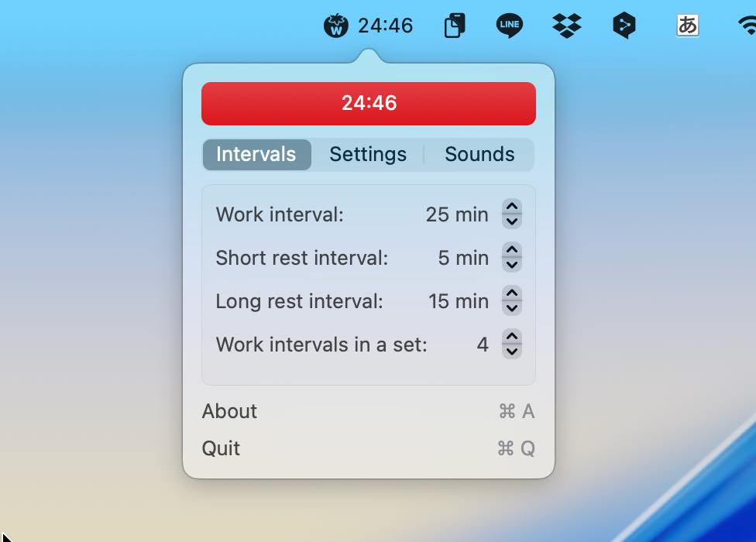Viewport: 756px width, 542px height.
Task: Switch the Japanese input source icon
Action: click(x=687, y=26)
